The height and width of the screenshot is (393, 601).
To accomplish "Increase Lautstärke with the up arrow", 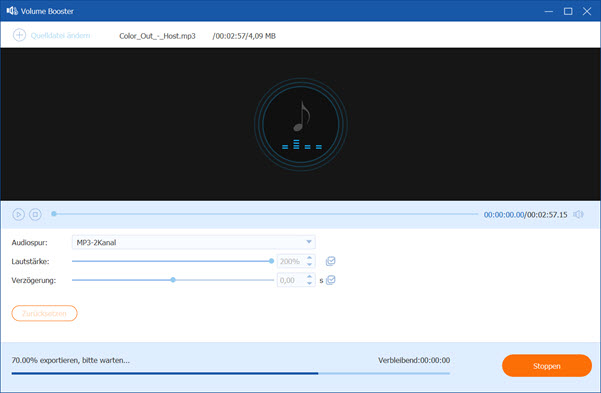I will 310,258.
